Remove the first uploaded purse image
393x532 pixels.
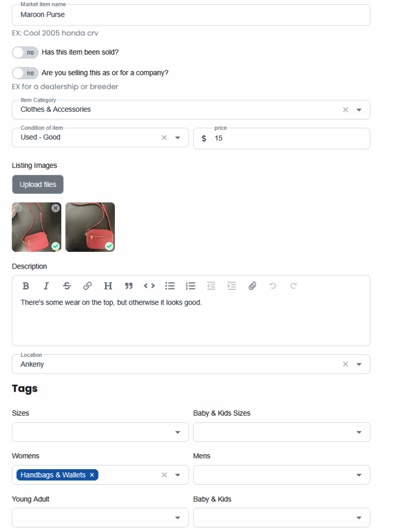[56, 208]
